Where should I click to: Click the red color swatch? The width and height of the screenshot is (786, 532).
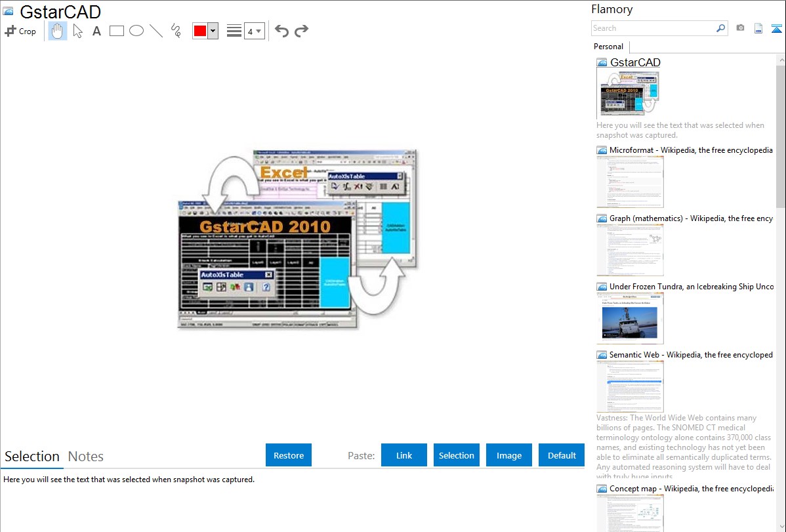(200, 31)
